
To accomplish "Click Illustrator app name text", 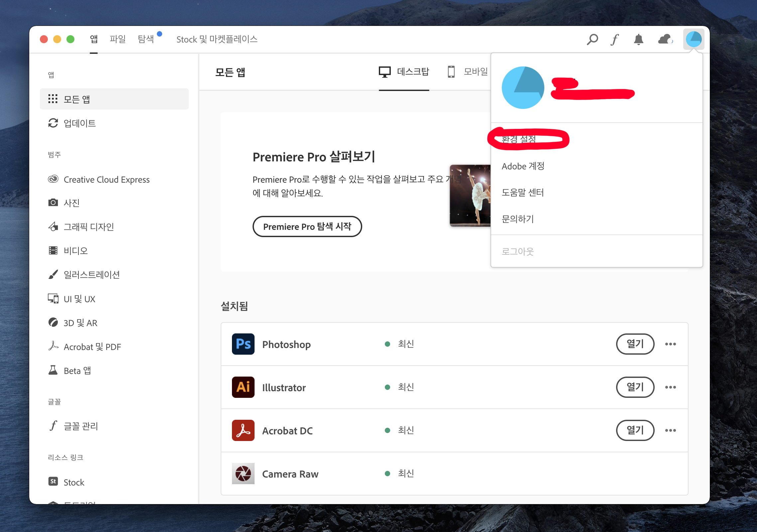I will click(284, 388).
